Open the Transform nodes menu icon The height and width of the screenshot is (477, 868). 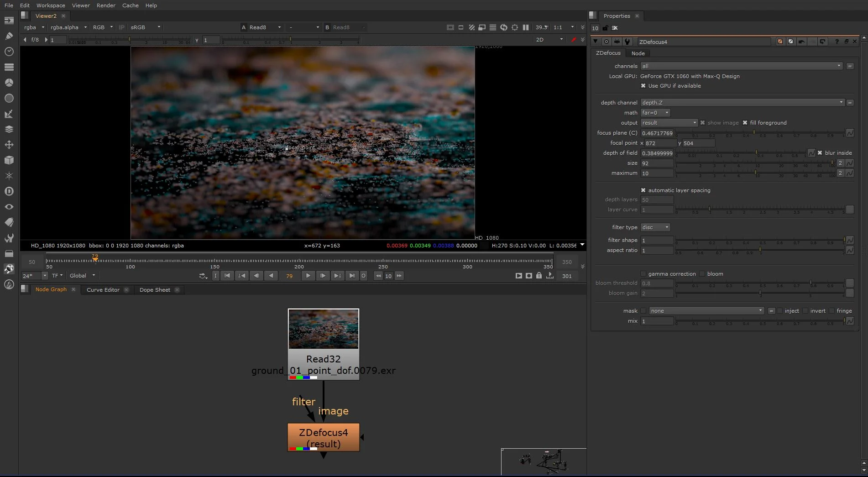click(x=9, y=145)
